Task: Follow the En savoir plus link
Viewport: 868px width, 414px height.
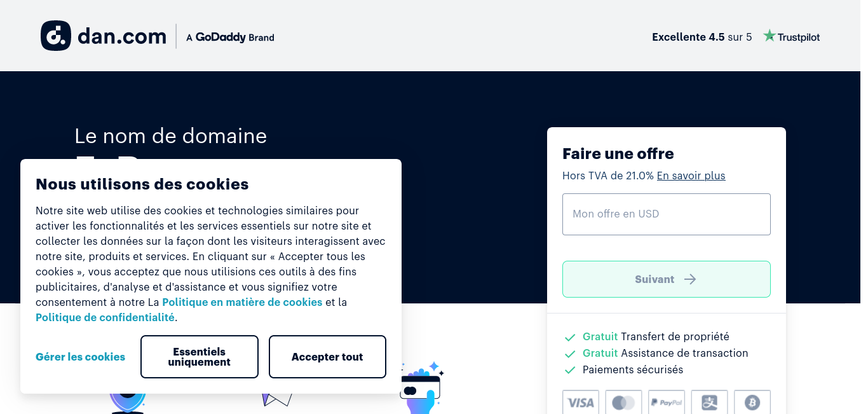Action: tap(691, 176)
